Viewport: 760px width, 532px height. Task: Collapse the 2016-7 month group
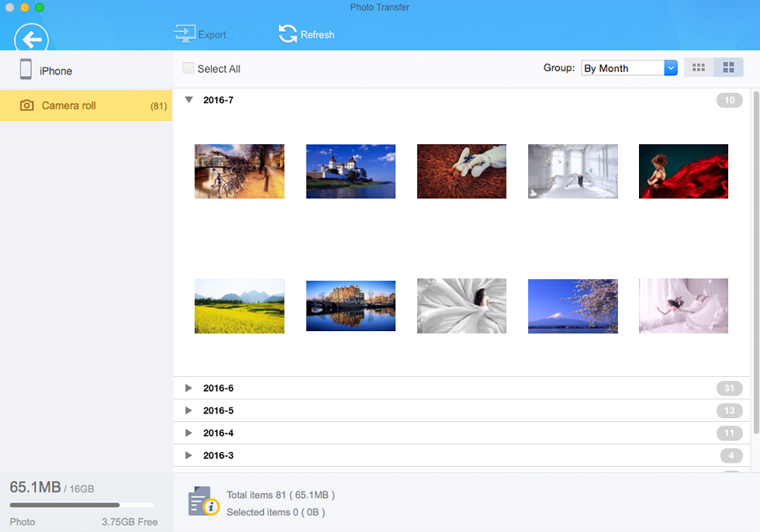pyautogui.click(x=189, y=100)
